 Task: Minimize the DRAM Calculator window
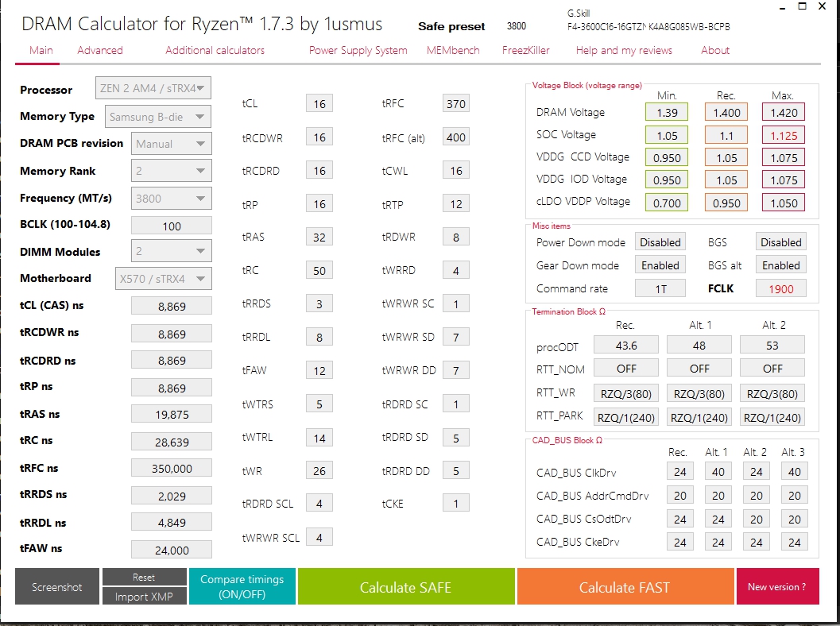(783, 7)
